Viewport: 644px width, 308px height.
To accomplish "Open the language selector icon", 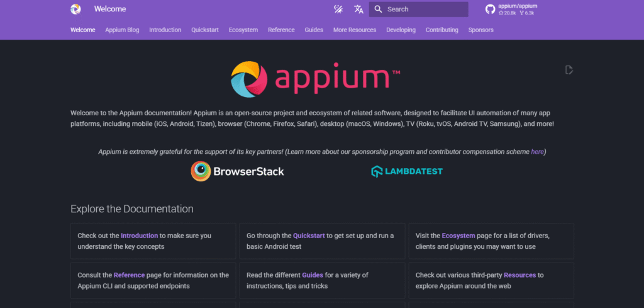I will [x=358, y=9].
